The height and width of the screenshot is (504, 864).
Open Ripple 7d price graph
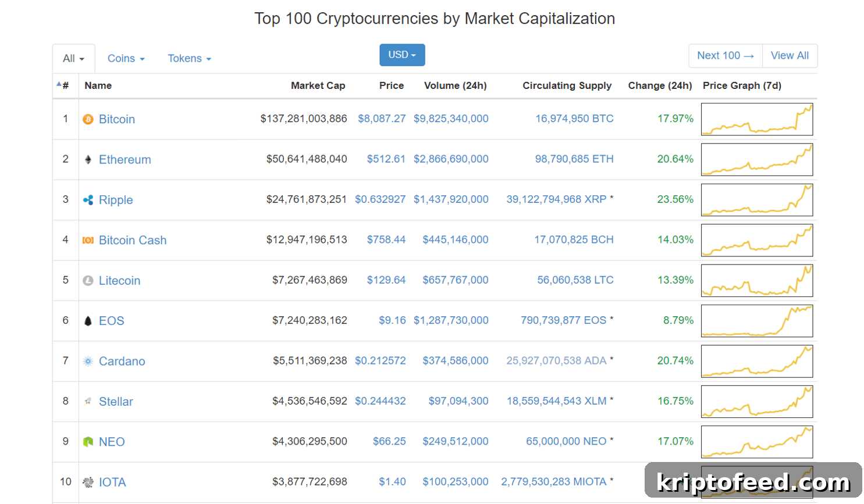pyautogui.click(x=757, y=200)
